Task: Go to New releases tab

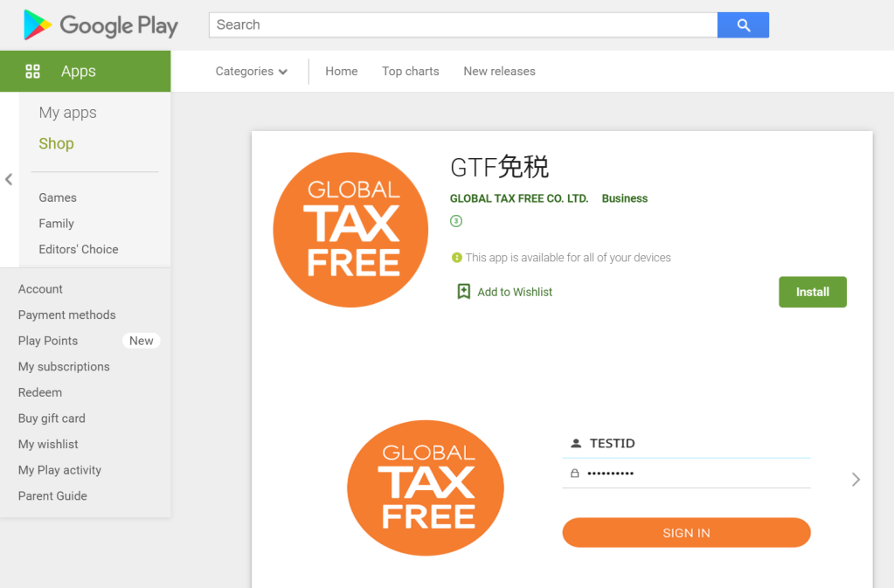Action: tap(499, 72)
